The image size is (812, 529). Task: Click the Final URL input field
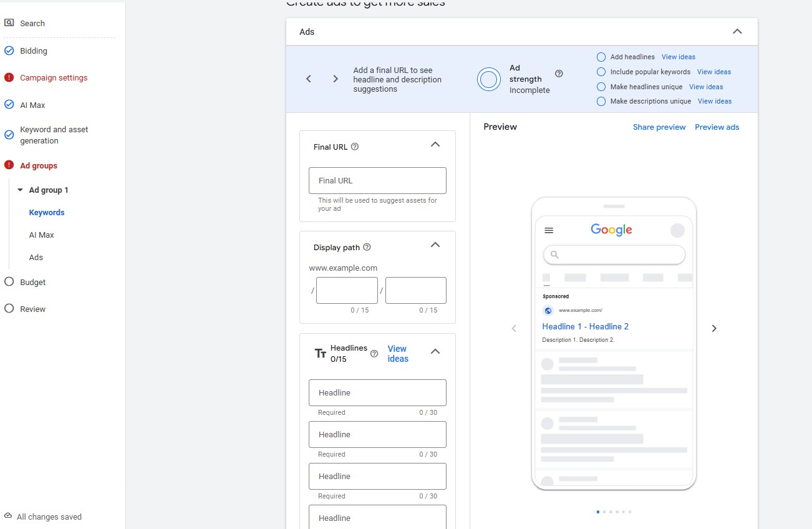pos(377,180)
